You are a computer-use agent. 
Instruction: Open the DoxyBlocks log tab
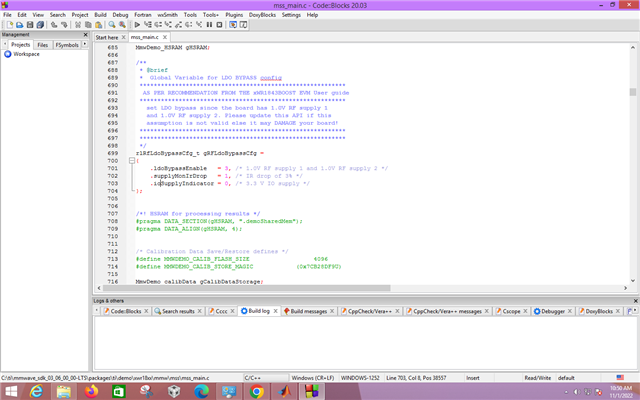click(x=599, y=311)
